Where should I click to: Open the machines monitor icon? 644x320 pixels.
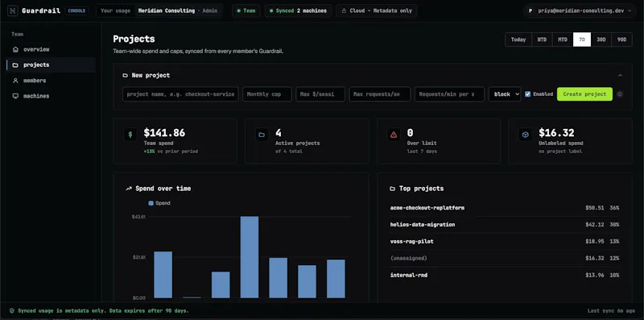coord(15,96)
